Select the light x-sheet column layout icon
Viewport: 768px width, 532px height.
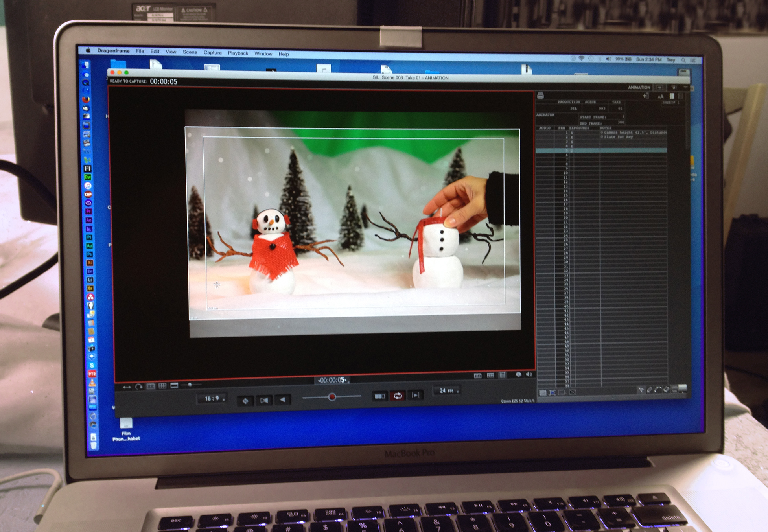tap(672, 96)
